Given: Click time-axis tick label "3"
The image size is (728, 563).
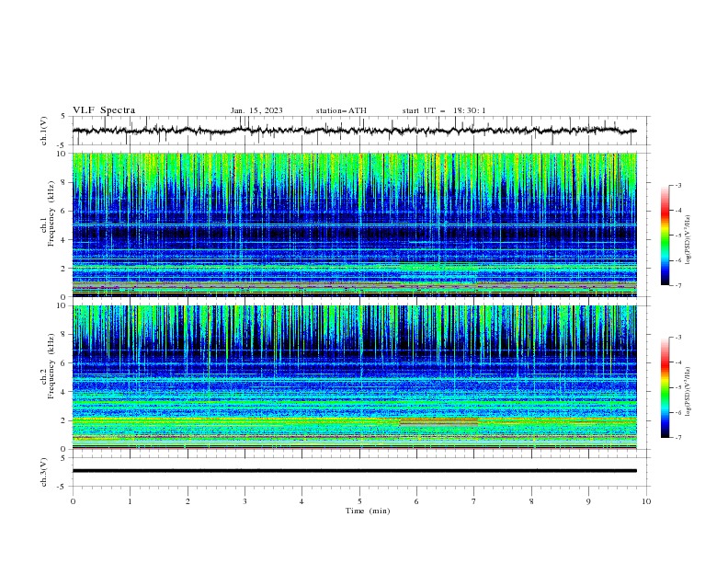Looking at the screenshot, I should 245,501.
